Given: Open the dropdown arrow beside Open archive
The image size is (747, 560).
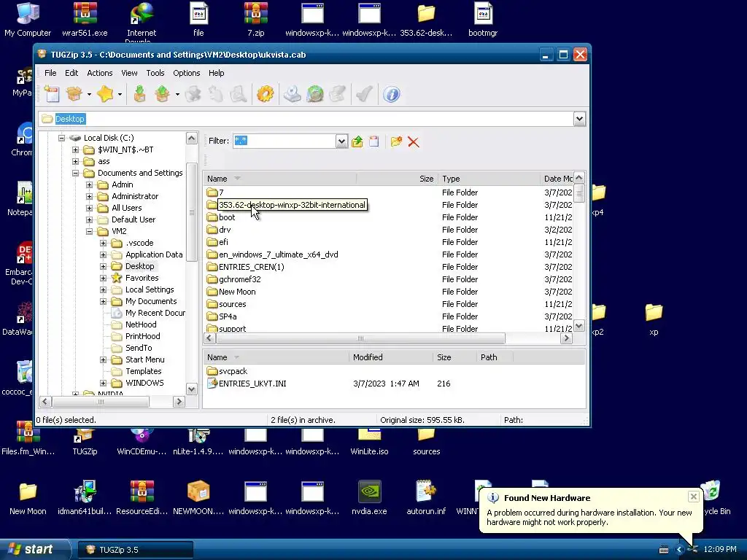Looking at the screenshot, I should tap(89, 94).
